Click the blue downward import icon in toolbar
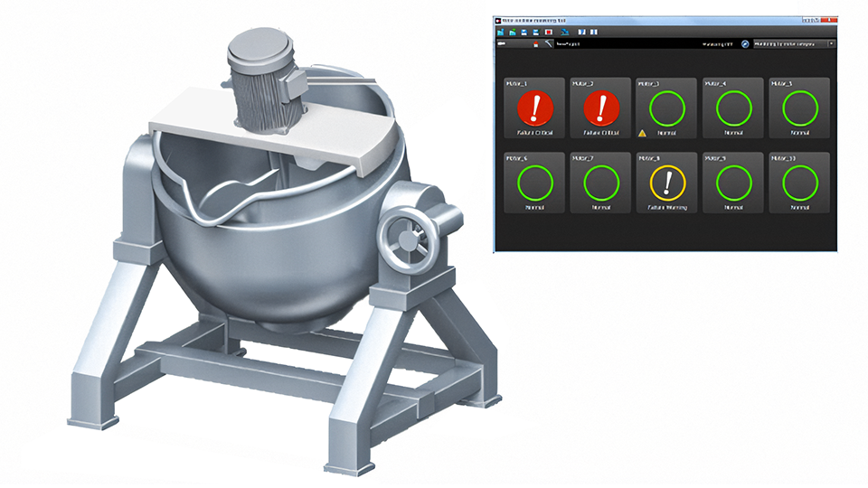Viewport: 868px width, 488px height. coord(564,33)
